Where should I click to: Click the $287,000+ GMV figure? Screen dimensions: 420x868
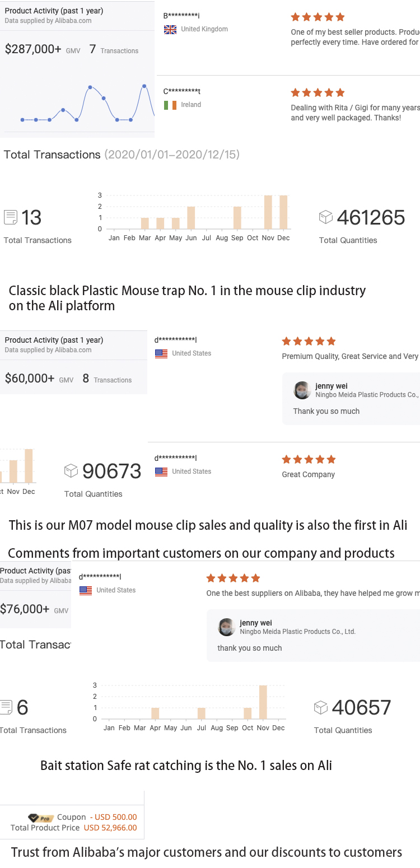point(33,49)
